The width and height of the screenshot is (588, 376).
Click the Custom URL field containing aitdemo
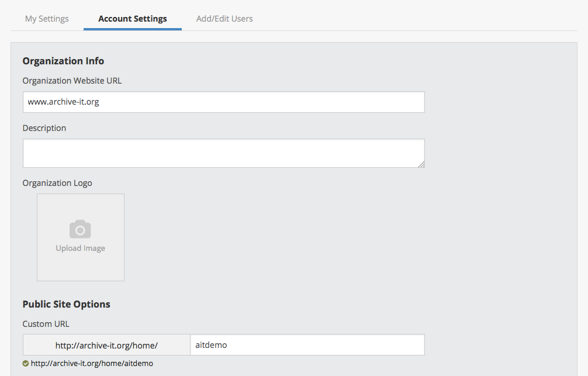point(307,345)
